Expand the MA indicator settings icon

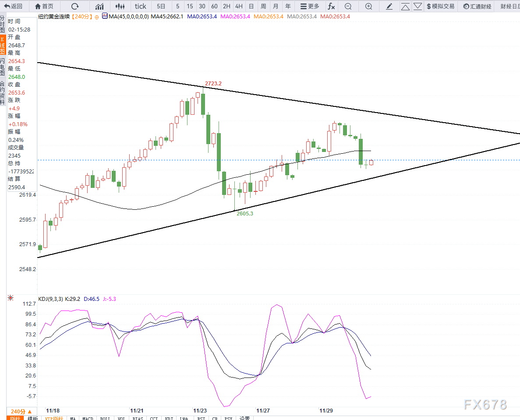point(96,17)
